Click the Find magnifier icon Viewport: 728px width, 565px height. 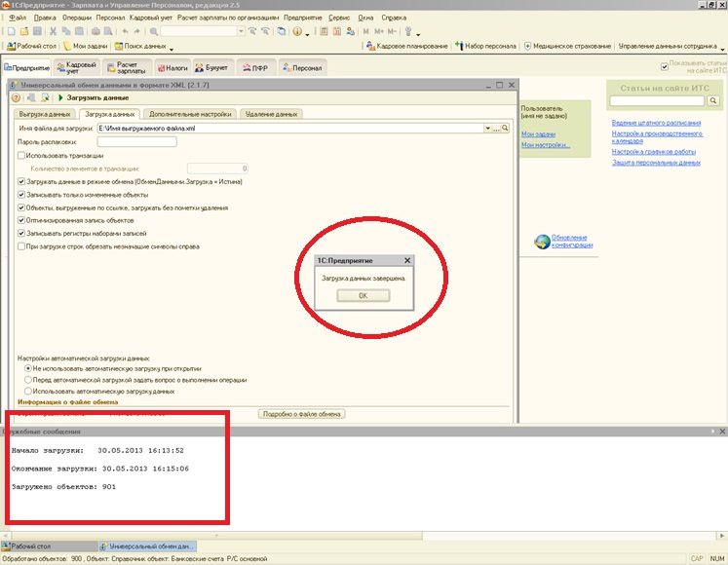click(x=154, y=31)
